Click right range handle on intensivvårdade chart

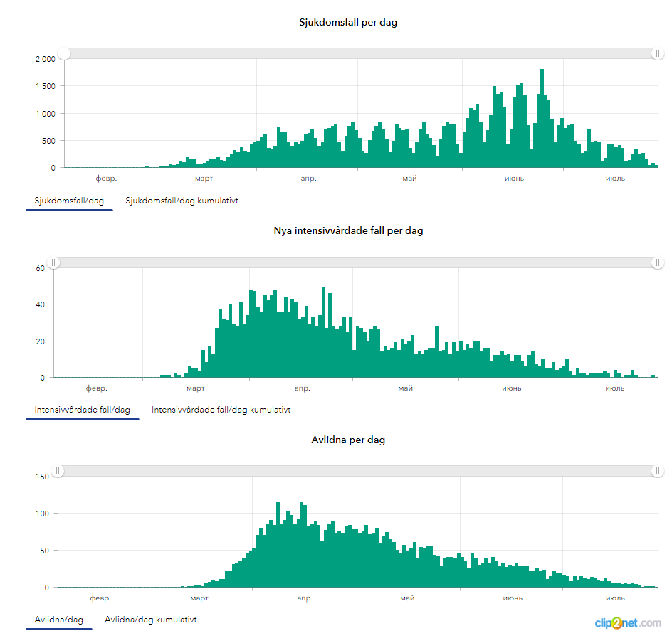(x=658, y=263)
